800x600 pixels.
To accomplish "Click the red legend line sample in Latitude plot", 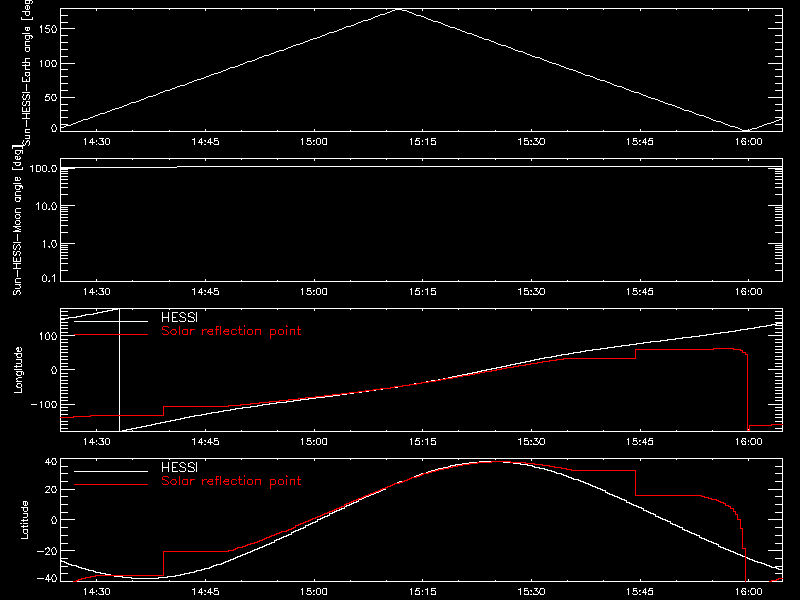I will pyautogui.click(x=111, y=485).
